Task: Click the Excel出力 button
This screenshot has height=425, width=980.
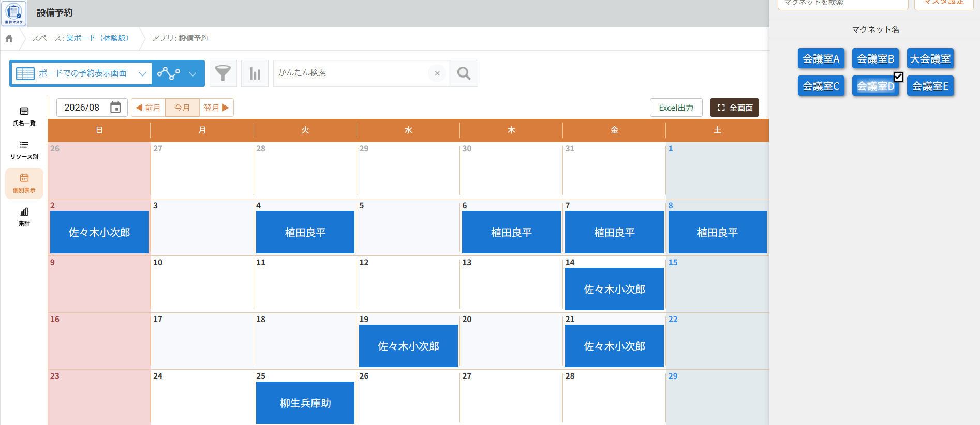Action: coord(676,108)
